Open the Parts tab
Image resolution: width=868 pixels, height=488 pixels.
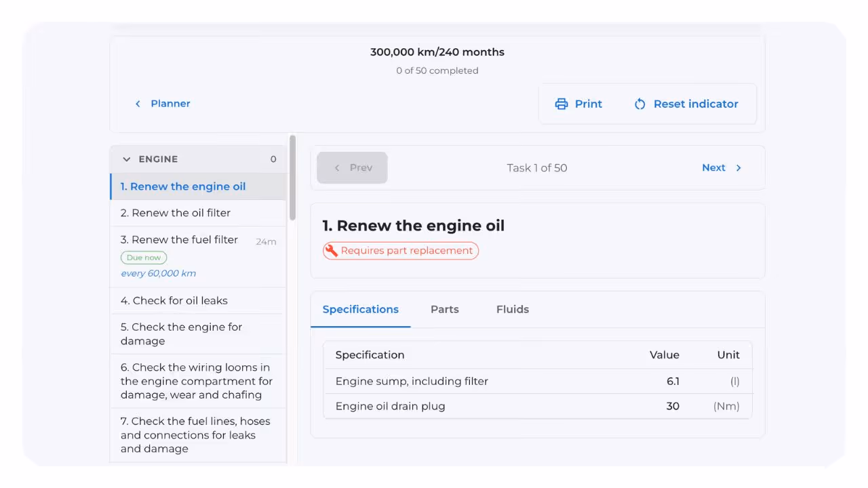[445, 310]
